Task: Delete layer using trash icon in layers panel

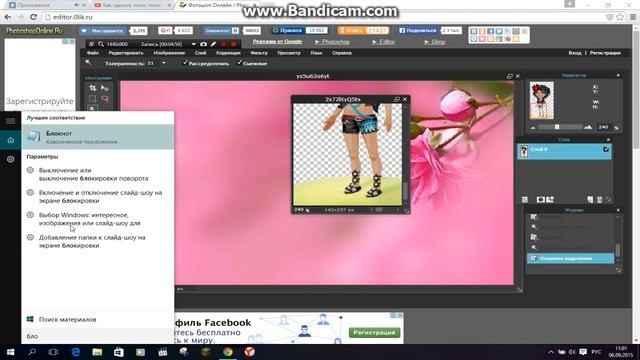Action: [x=600, y=200]
